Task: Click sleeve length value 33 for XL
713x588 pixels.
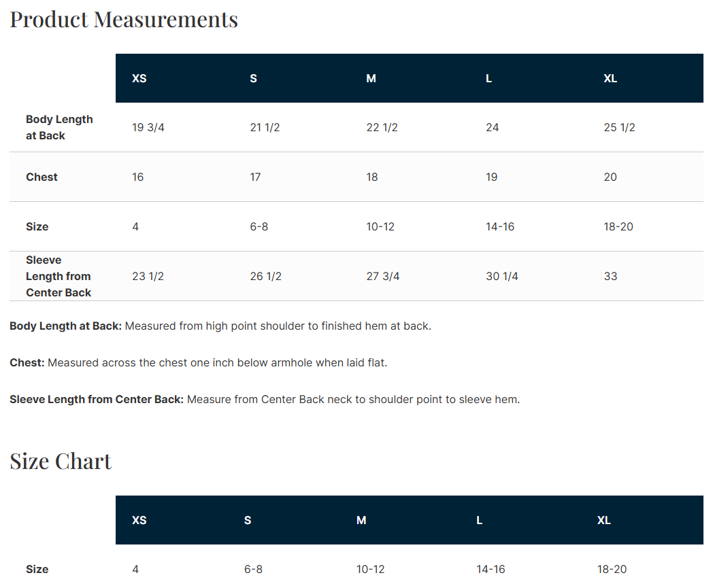Action: [x=610, y=276]
